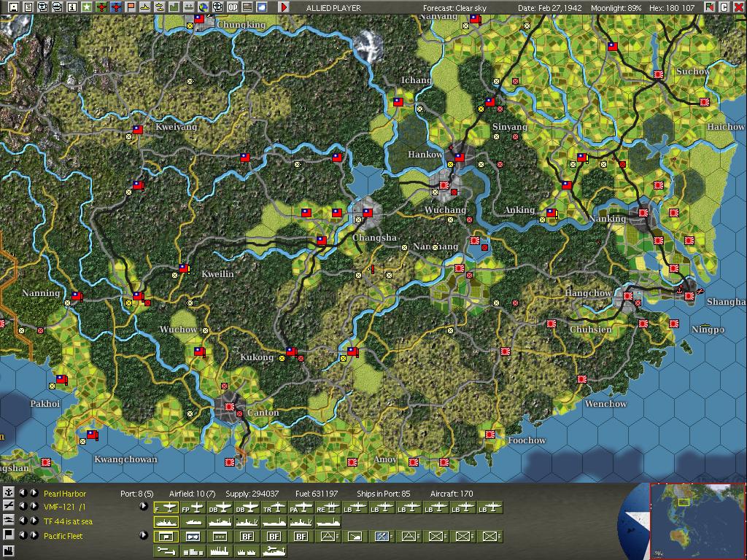The width and height of the screenshot is (747, 560).
Task: Click the 'Supply: 294037' status text
Action: [x=252, y=494]
